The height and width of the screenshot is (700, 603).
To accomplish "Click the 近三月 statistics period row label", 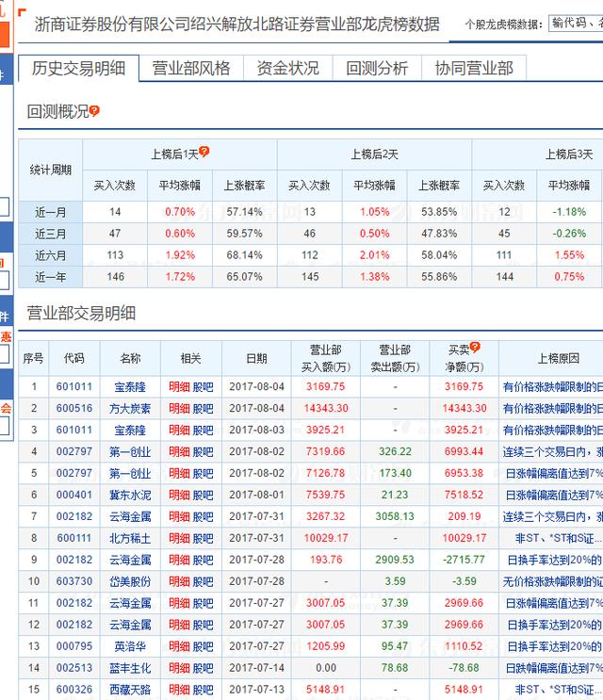I will coord(51,234).
